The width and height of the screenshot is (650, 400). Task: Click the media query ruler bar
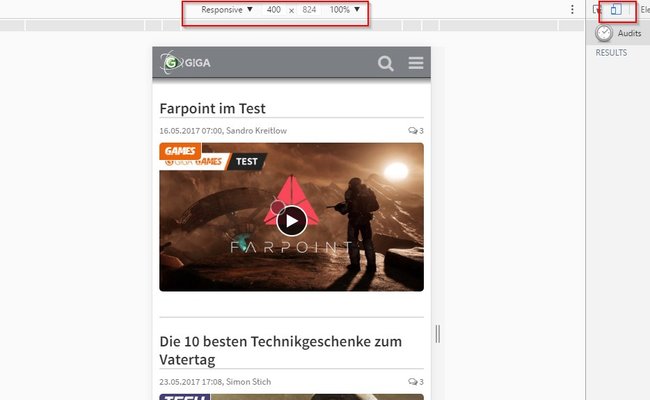pos(292,25)
